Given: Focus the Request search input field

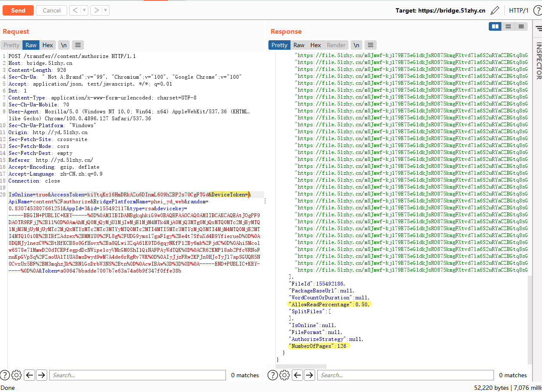Looking at the screenshot, I should [x=137, y=375].
